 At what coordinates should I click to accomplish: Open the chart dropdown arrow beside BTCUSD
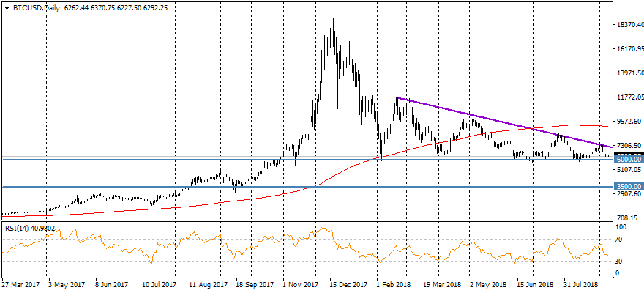[7, 7]
